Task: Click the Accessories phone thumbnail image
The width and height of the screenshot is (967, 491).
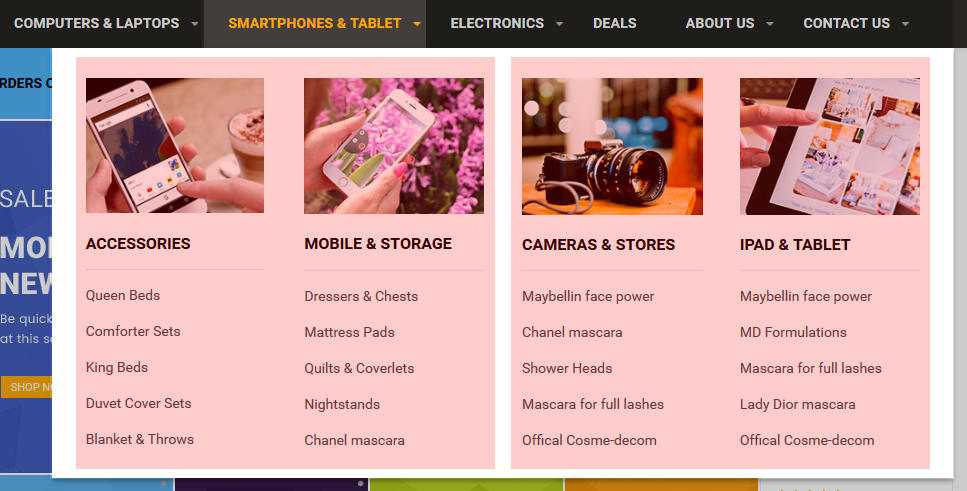Action: (x=175, y=146)
